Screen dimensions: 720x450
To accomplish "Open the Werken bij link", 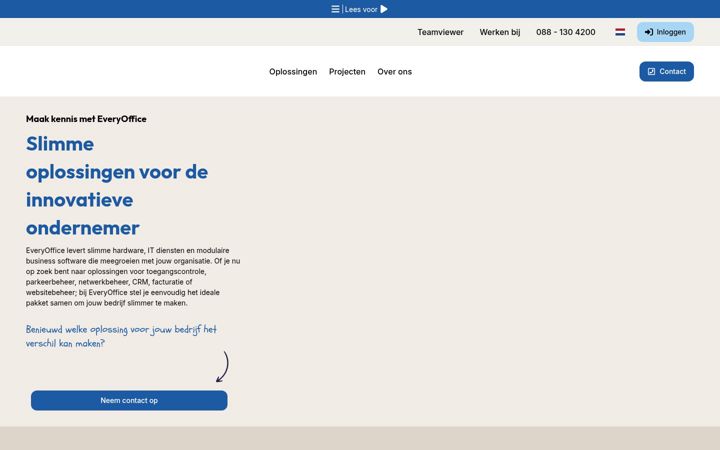I will click(x=500, y=32).
